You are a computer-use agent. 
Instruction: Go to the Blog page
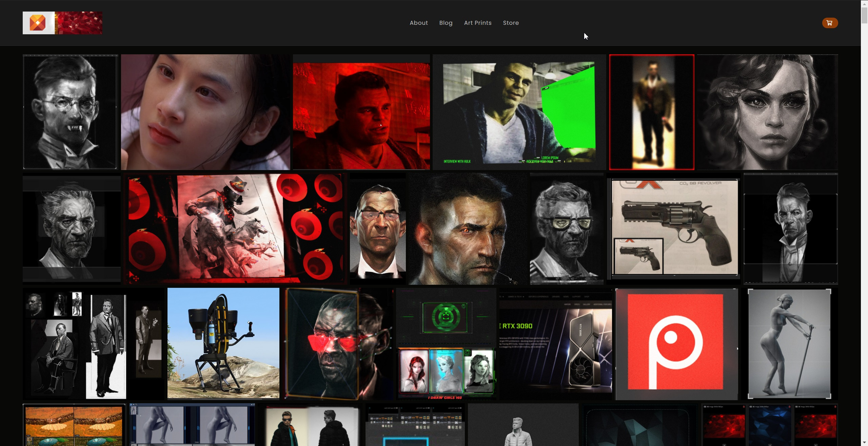click(446, 23)
